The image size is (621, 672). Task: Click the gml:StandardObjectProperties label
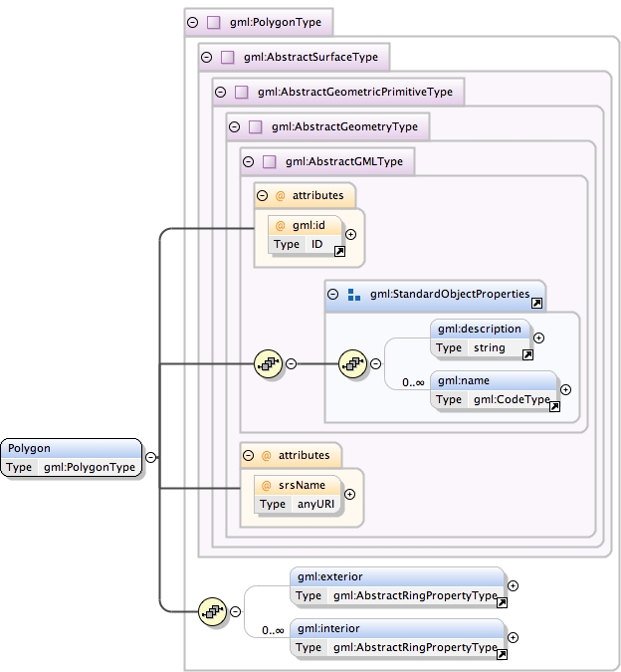click(x=450, y=294)
